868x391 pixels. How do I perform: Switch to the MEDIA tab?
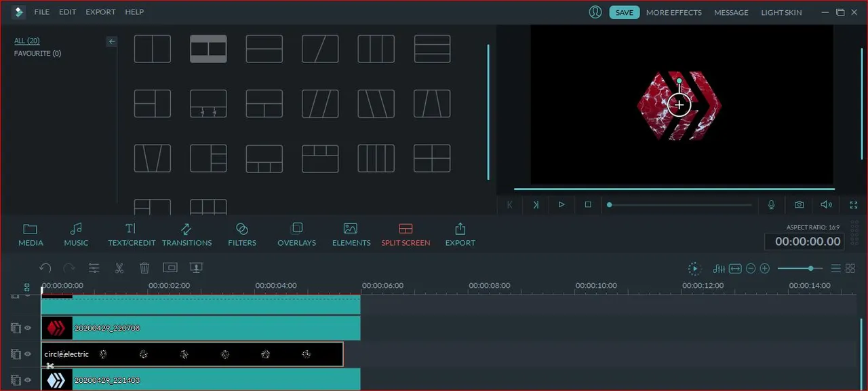31,235
